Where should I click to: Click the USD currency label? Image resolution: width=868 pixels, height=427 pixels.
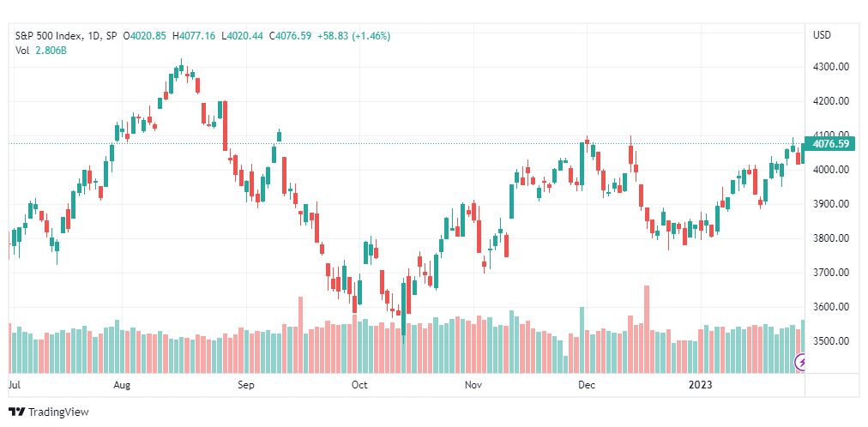(x=823, y=35)
